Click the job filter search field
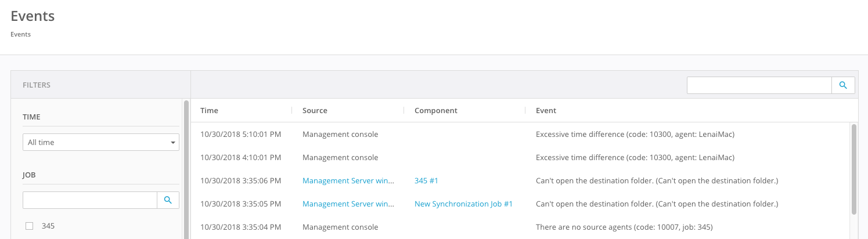Image resolution: width=868 pixels, height=239 pixels. (90, 200)
